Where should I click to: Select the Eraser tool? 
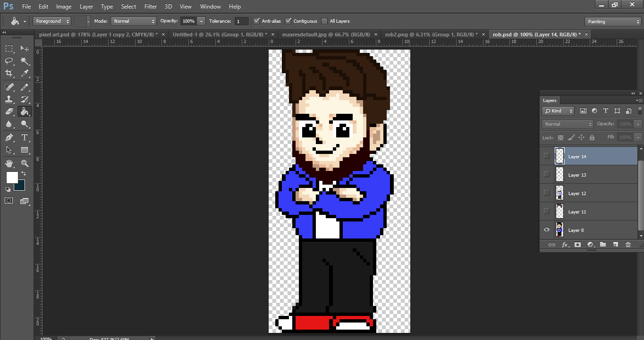coord(9,111)
